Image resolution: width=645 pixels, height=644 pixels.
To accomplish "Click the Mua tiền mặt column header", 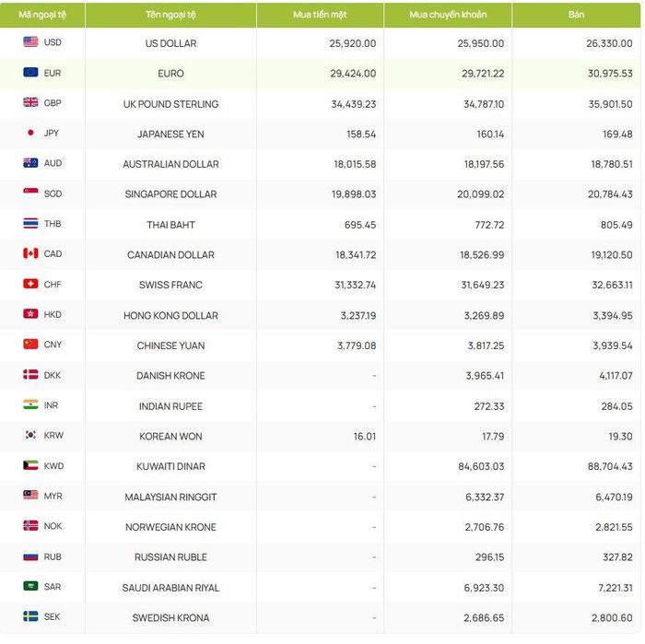I will pos(320,15).
